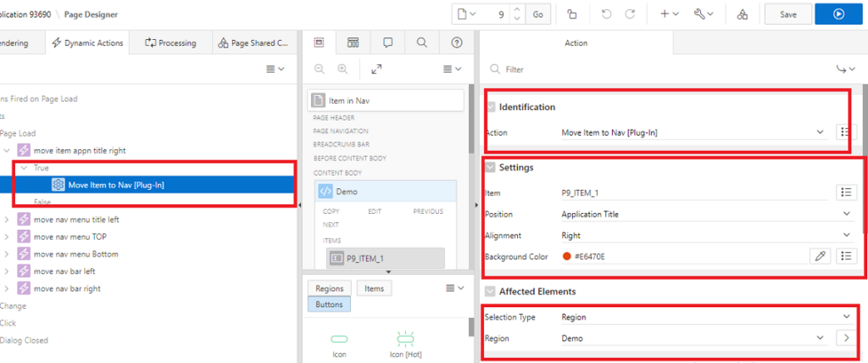
Task: Click the orange Background Color swatch
Action: (x=566, y=256)
